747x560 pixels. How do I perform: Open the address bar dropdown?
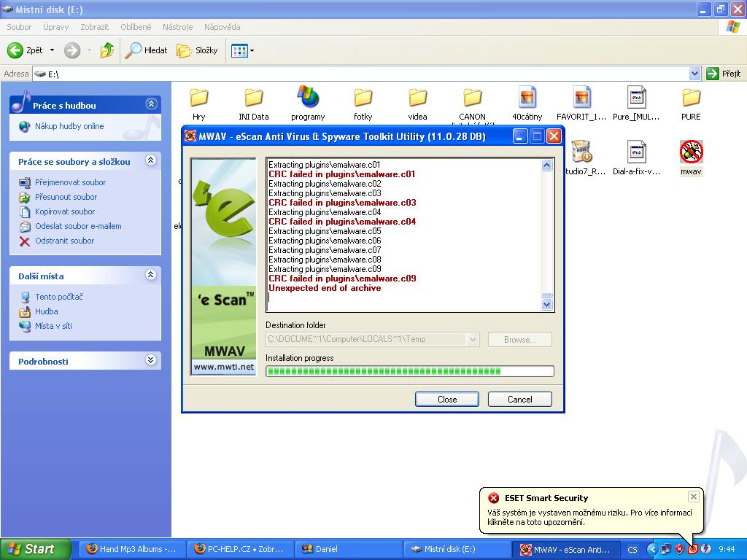coord(694,74)
